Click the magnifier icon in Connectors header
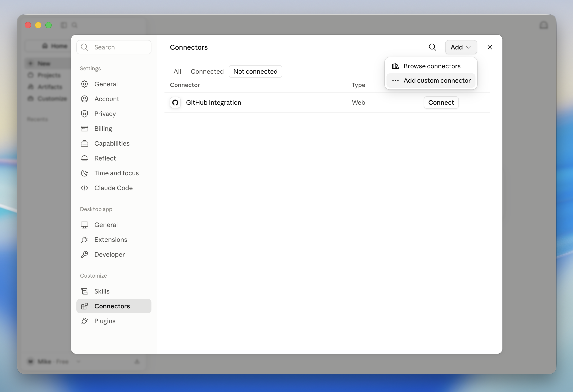Screen dimensions: 573x392 (433, 47)
